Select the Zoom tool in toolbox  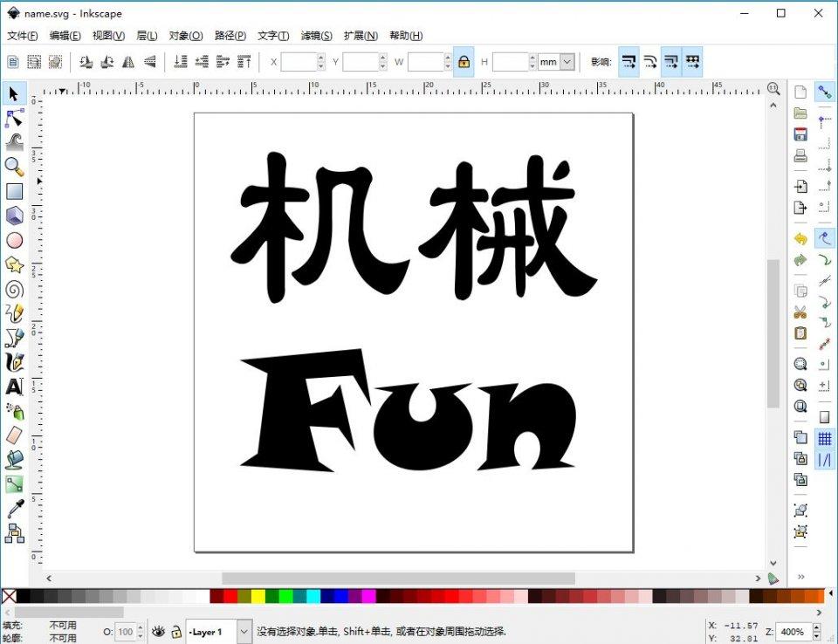point(14,166)
